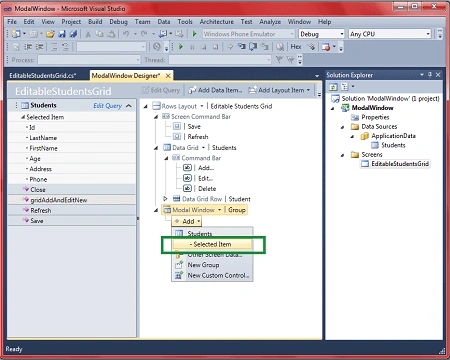Select Students table under ApplicationData

[x=393, y=145]
